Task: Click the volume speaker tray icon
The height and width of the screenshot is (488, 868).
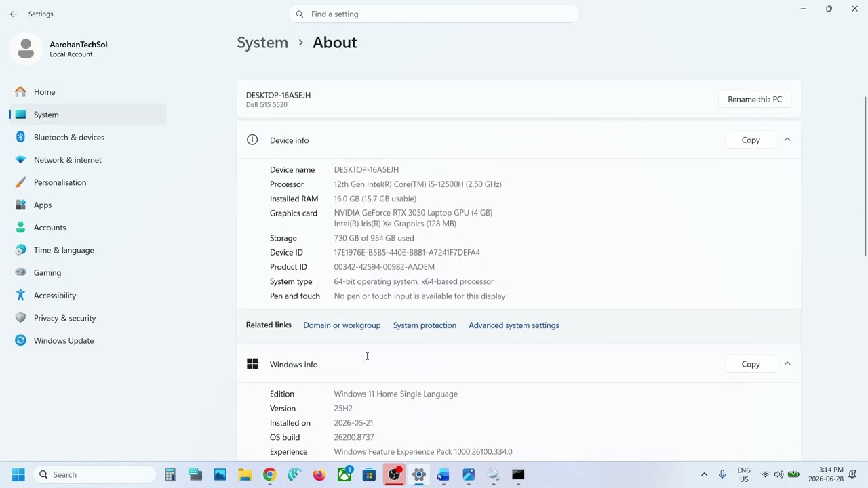Action: point(778,474)
